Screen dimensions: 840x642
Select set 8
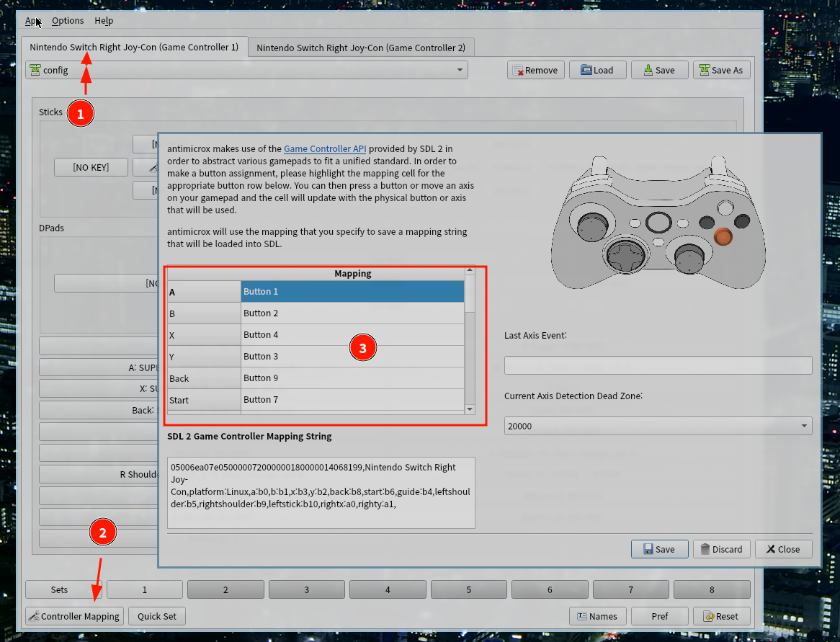(712, 589)
